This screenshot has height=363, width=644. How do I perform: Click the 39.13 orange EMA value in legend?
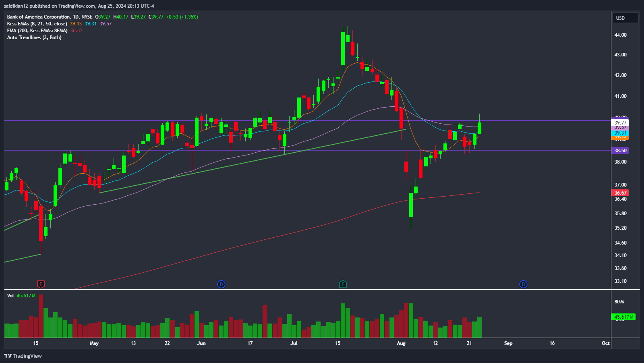(76, 24)
